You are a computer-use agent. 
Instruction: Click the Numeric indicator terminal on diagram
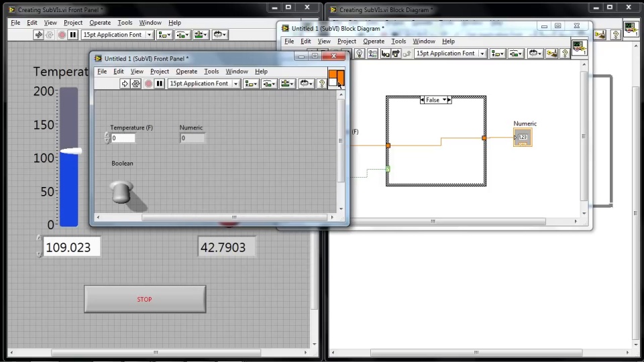click(x=523, y=138)
